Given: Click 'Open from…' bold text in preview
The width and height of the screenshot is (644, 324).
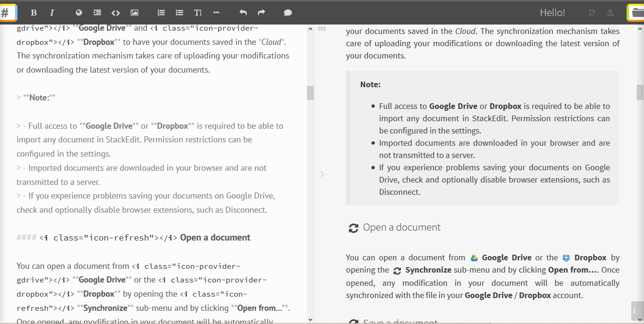Looking at the screenshot, I should (573, 270).
